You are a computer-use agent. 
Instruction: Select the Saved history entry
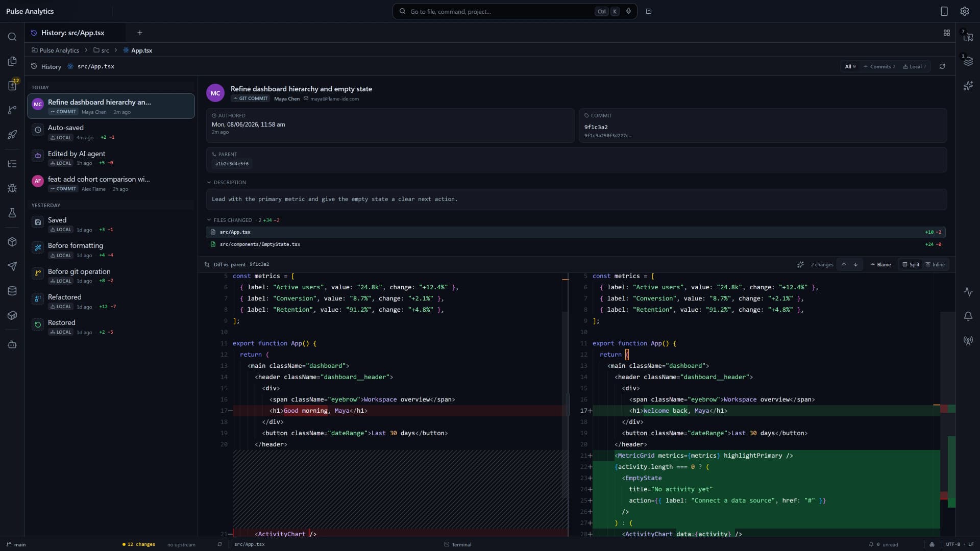[x=111, y=224]
